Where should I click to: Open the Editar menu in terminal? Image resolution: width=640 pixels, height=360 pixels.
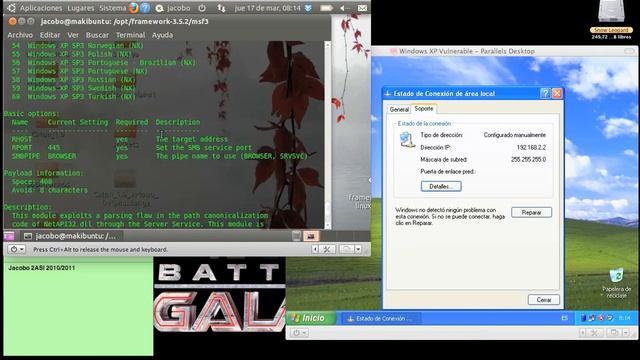(x=50, y=35)
